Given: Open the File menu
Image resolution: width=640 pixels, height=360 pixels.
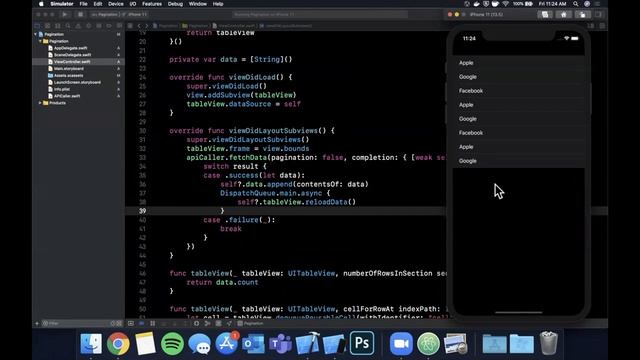Looking at the screenshot, I should point(83,4).
